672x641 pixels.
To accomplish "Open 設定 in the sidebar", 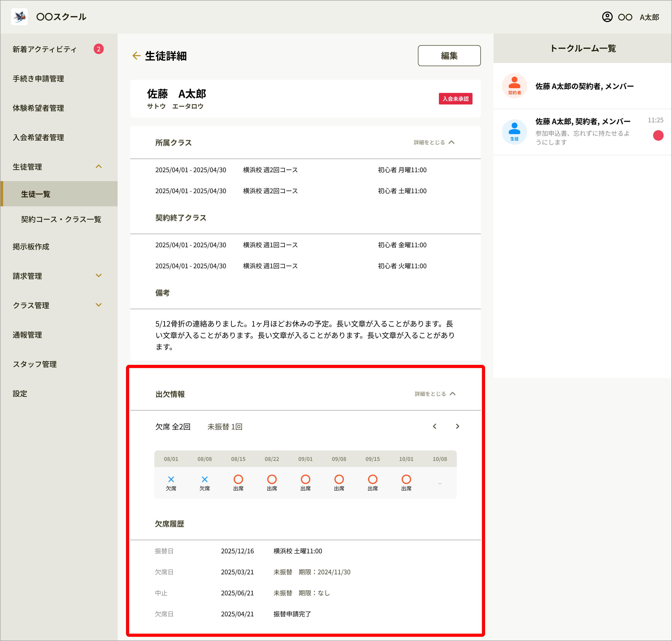I will click(59, 394).
